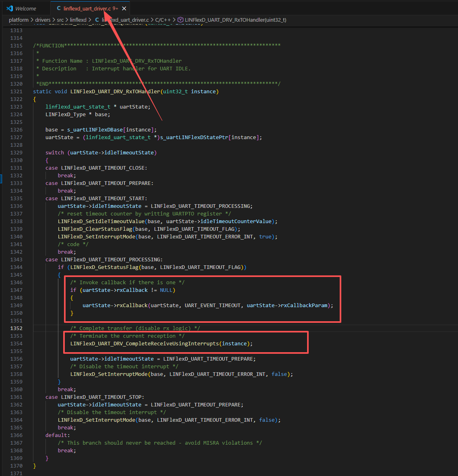Click the purple method symbol icon in breadcrumb
The width and height of the screenshot is (458, 476).
(181, 20)
